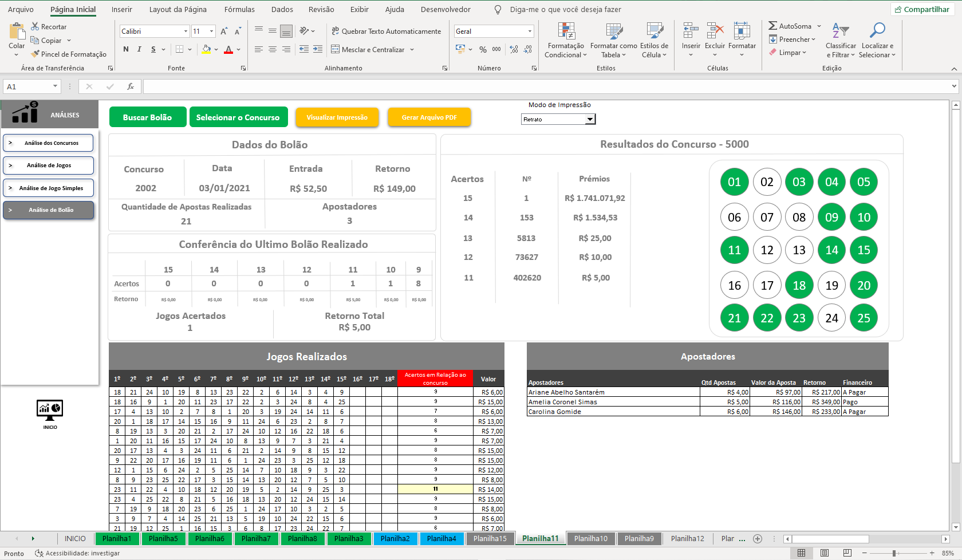Screen dimensions: 962x560
Task: Apply the red font color
Action: point(228,49)
